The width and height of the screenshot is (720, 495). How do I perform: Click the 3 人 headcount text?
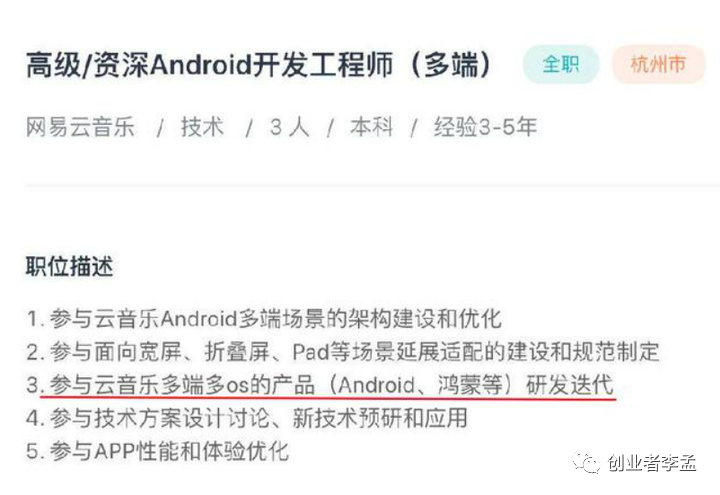click(x=289, y=127)
